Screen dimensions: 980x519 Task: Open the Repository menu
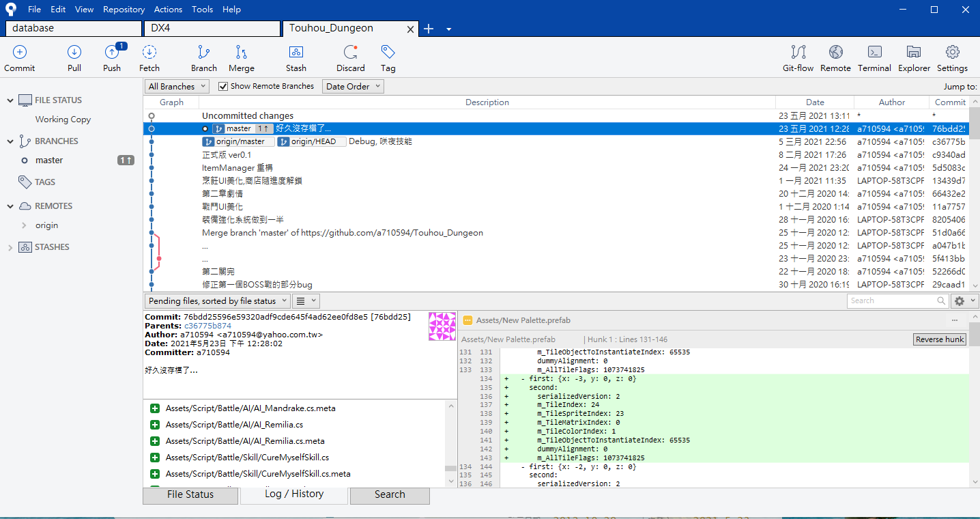pos(124,10)
